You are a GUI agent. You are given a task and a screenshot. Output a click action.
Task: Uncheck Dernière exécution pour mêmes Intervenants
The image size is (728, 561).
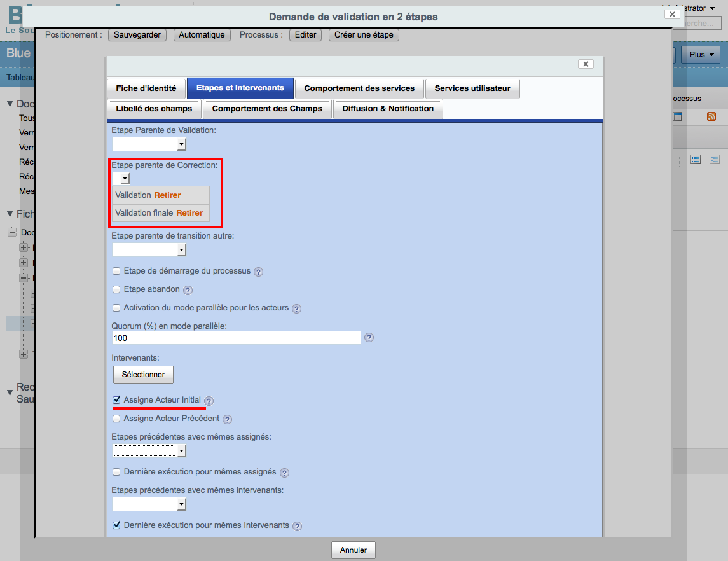pyautogui.click(x=116, y=525)
